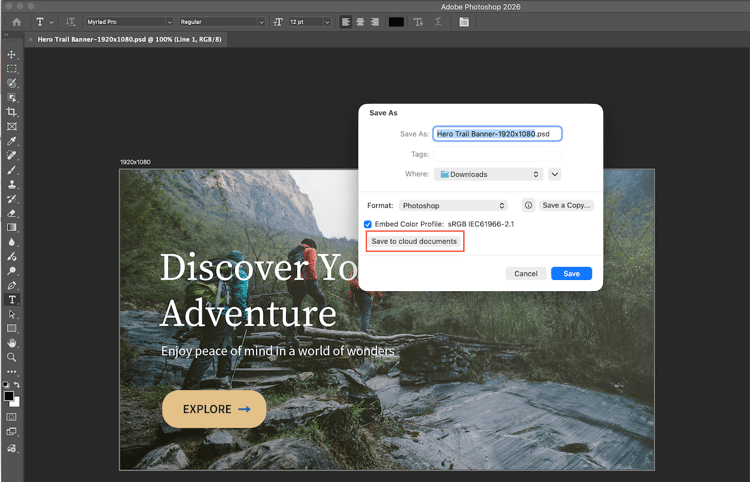This screenshot has height=482, width=750.
Task: Select the Brush tool
Action: click(11, 170)
